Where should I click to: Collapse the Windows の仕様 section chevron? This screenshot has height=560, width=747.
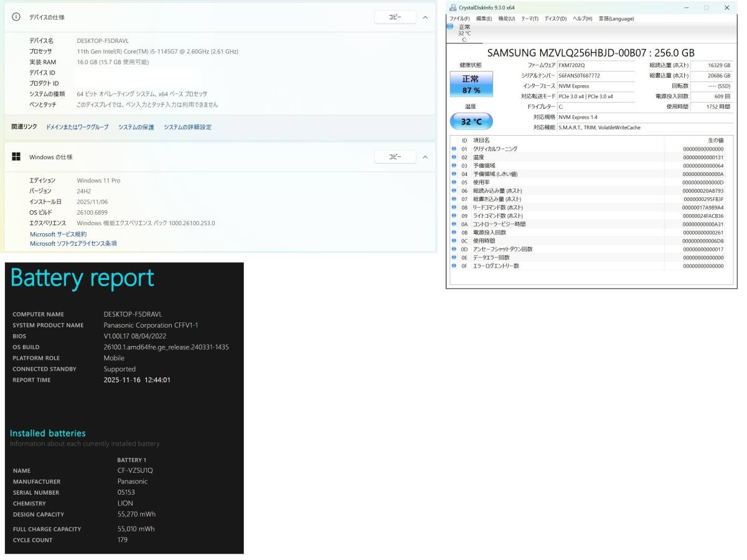tap(425, 157)
